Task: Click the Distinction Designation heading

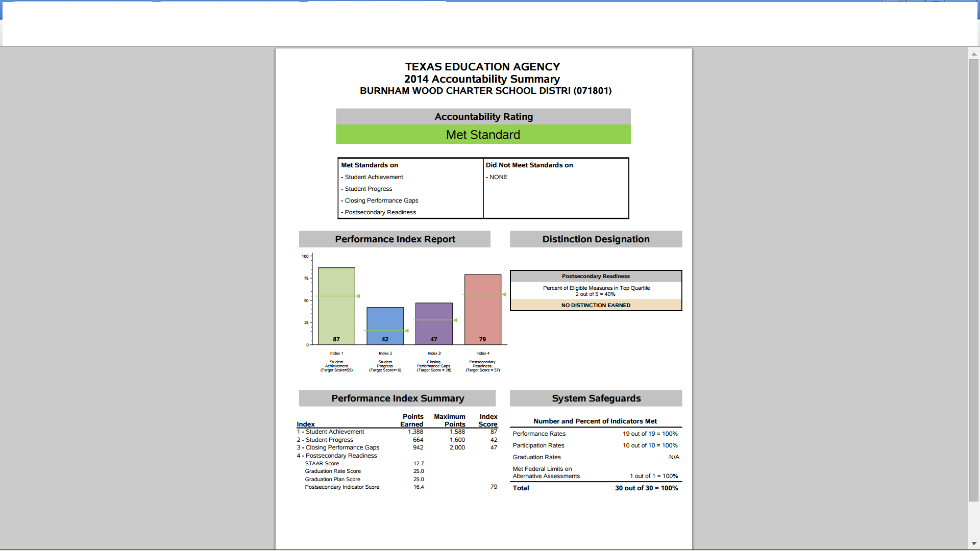Action: [596, 239]
